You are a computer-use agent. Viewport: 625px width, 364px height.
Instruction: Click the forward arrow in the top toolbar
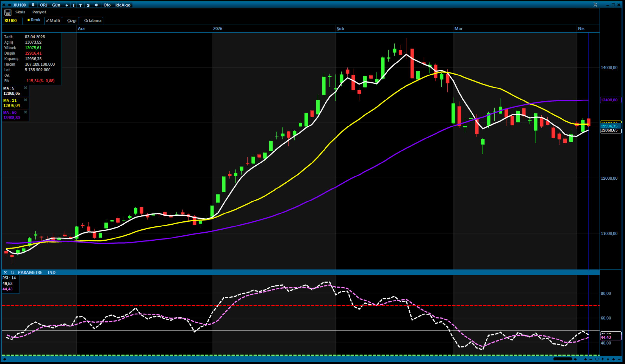[96, 5]
